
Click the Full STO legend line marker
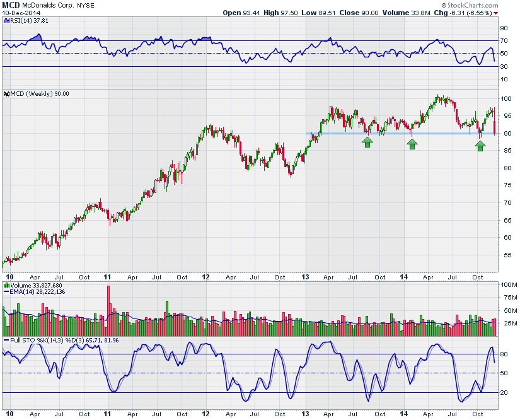point(6,341)
